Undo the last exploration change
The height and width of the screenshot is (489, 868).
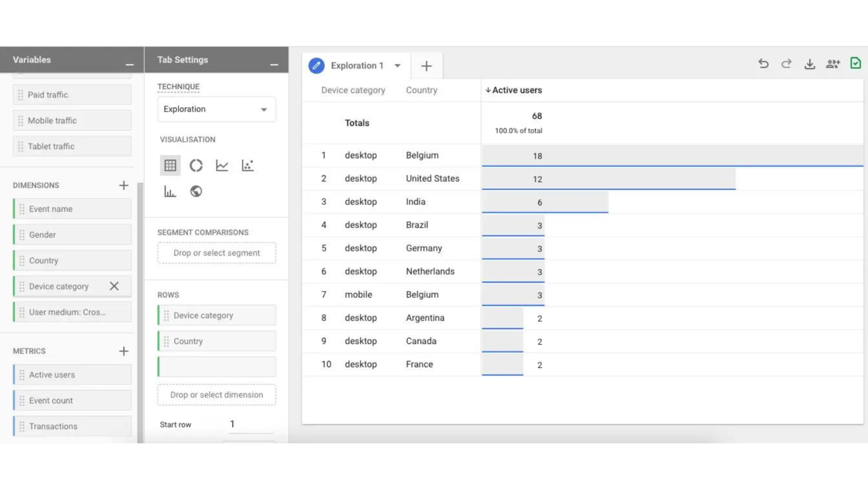tap(763, 64)
